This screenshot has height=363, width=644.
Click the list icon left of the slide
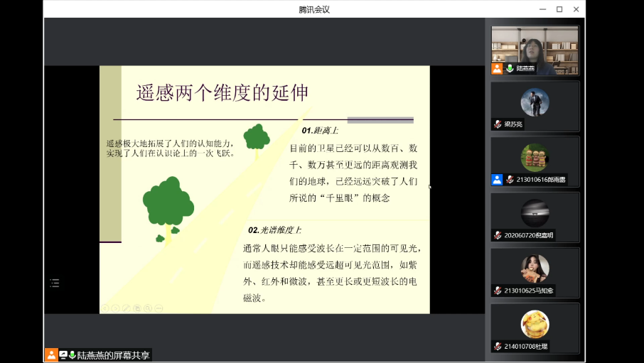(x=55, y=283)
